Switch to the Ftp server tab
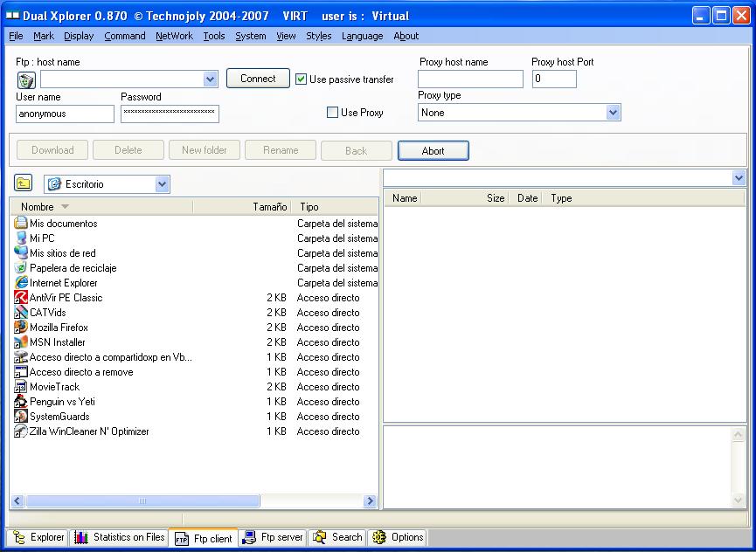 tap(273, 537)
